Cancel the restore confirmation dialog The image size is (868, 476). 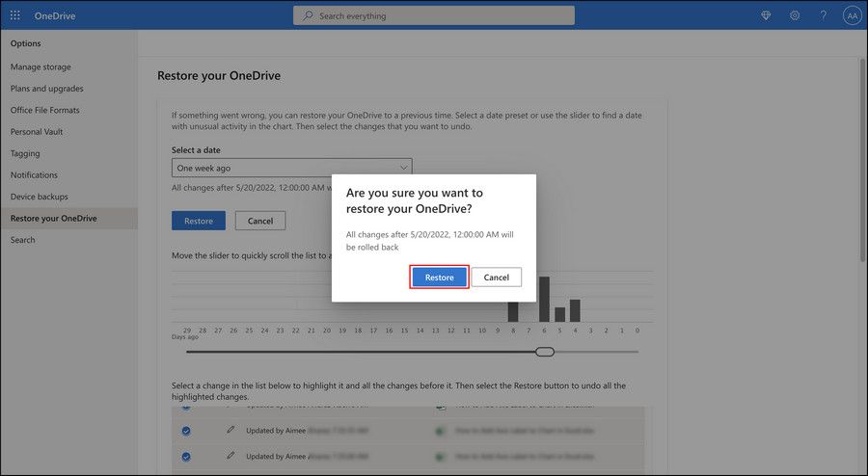(496, 277)
